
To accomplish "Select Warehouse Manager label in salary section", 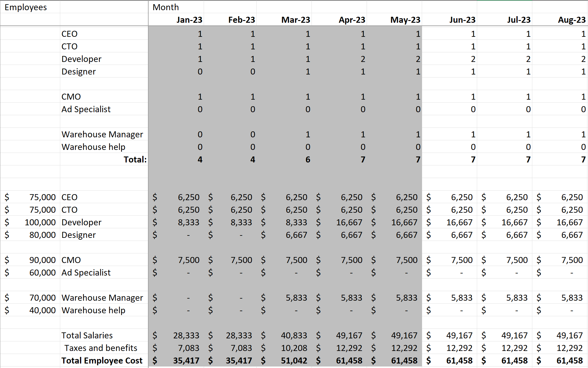I will [104, 297].
